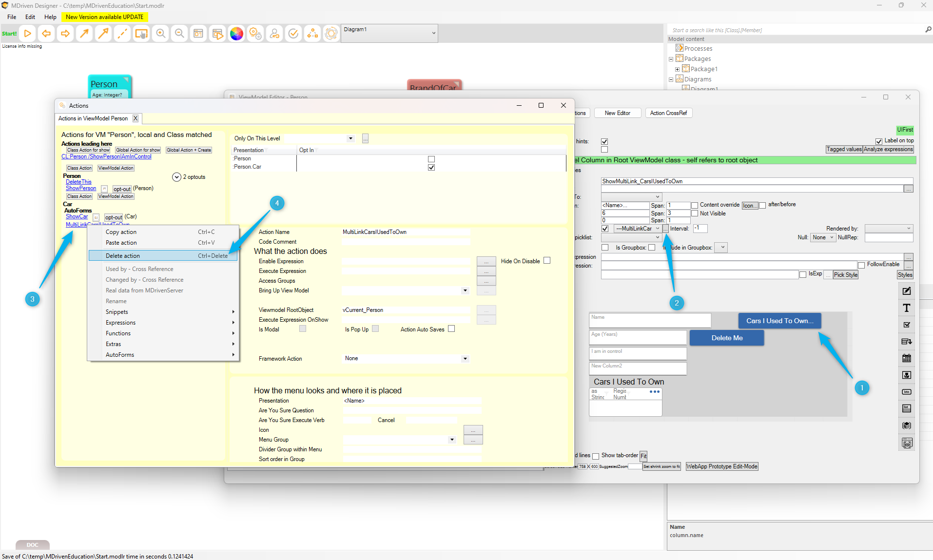The width and height of the screenshot is (933, 560).
Task: Click the orange play triangle toolbar icon
Action: pyautogui.click(x=28, y=34)
